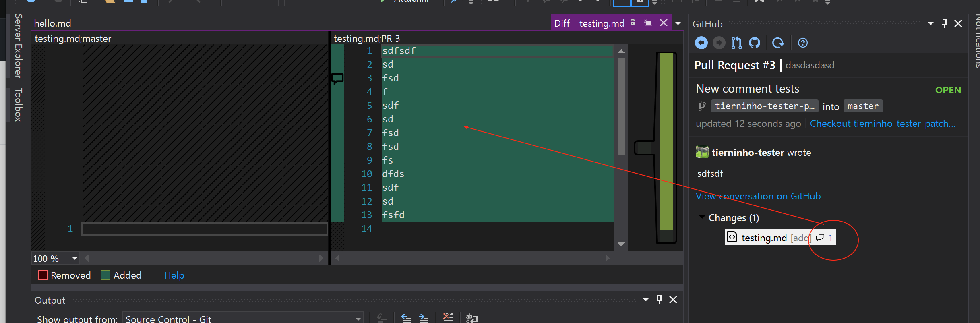980x323 pixels.
Task: Click the source branch tierninho-tester-p… label
Action: tap(765, 106)
